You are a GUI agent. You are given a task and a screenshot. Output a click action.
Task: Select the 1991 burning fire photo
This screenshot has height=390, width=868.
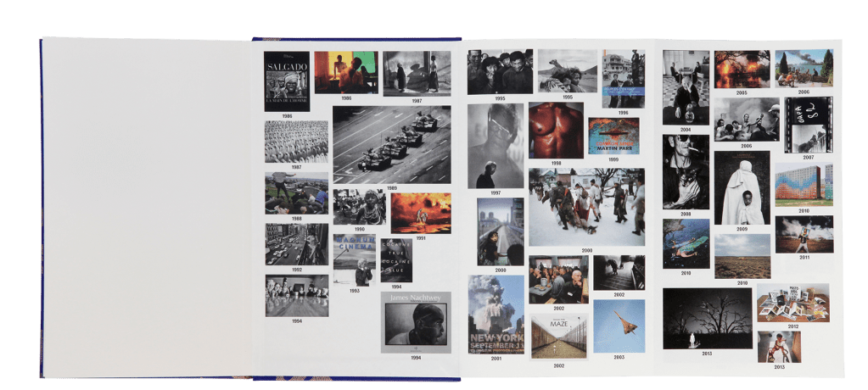click(x=420, y=213)
